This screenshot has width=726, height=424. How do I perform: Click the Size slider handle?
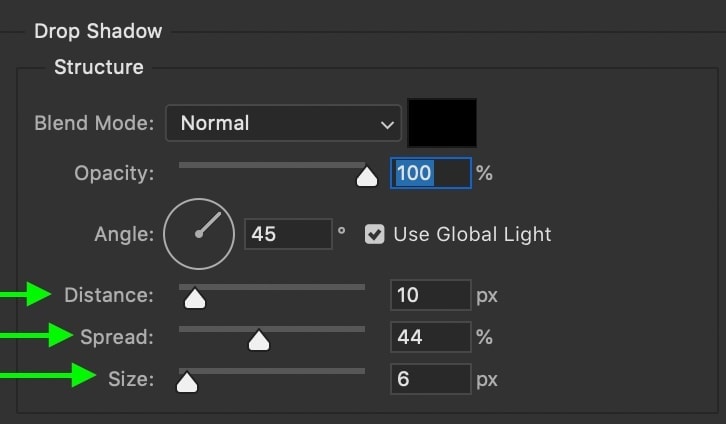click(187, 382)
